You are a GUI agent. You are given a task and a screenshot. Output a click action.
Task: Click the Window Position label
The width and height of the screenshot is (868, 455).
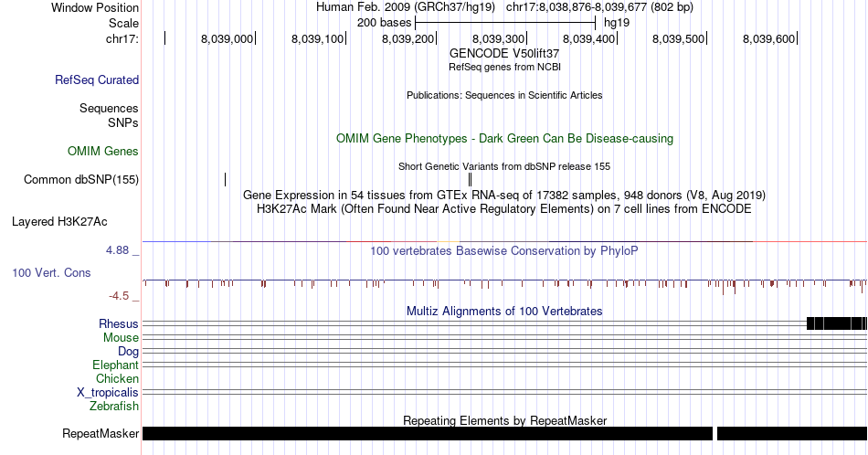(x=95, y=7)
